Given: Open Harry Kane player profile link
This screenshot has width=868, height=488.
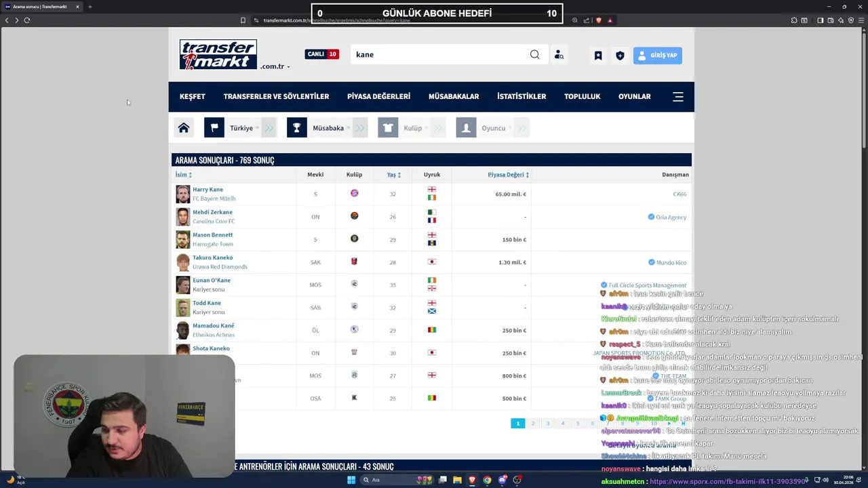Looking at the screenshot, I should coord(208,190).
